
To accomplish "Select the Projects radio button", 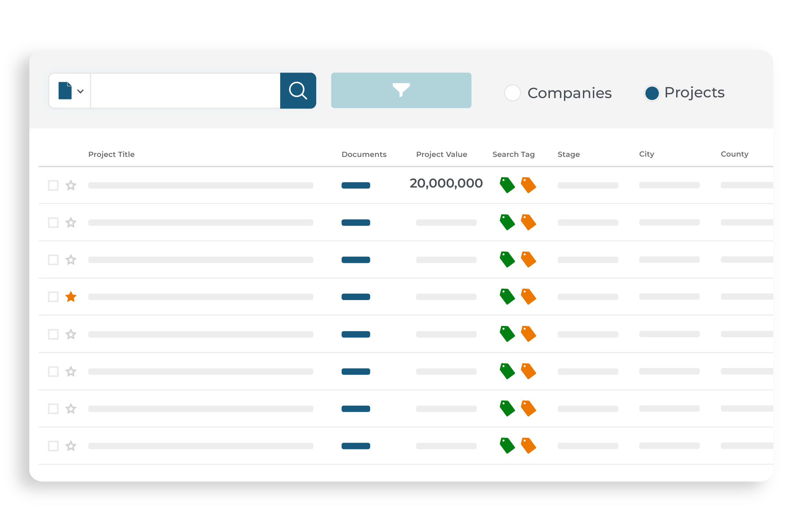I will click(652, 93).
